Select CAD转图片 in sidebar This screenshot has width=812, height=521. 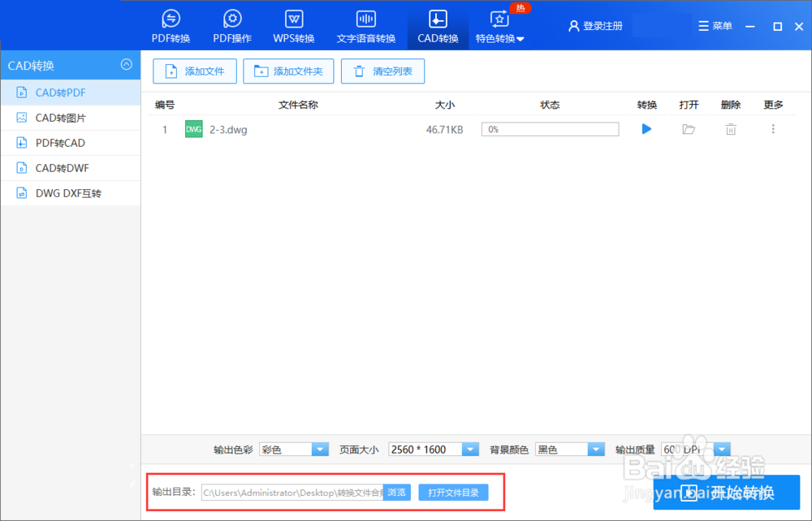point(71,118)
